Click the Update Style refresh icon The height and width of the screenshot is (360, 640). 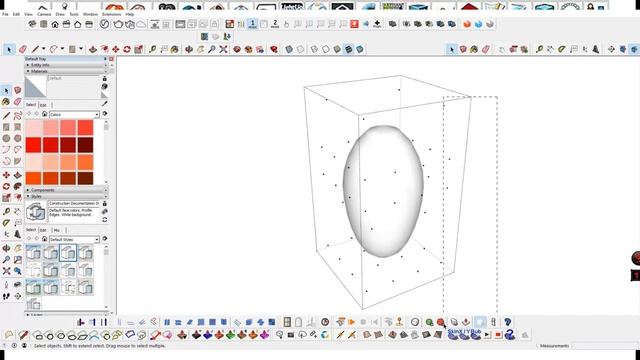[105, 220]
